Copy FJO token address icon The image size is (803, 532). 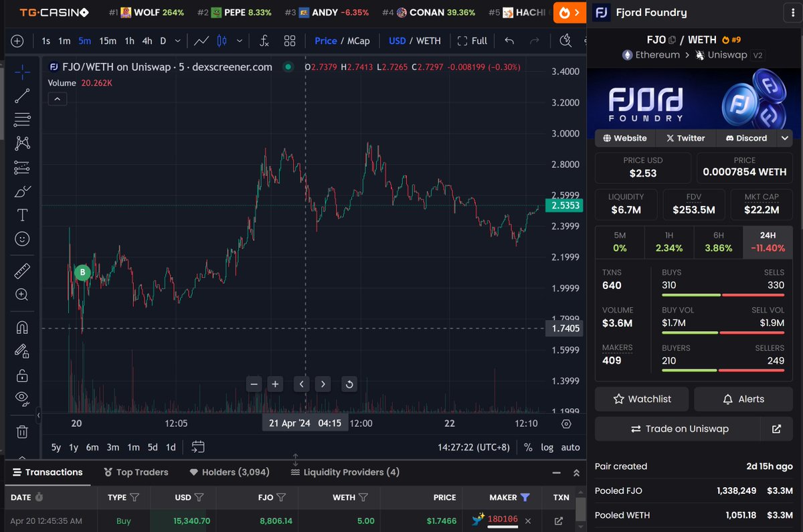[673, 39]
